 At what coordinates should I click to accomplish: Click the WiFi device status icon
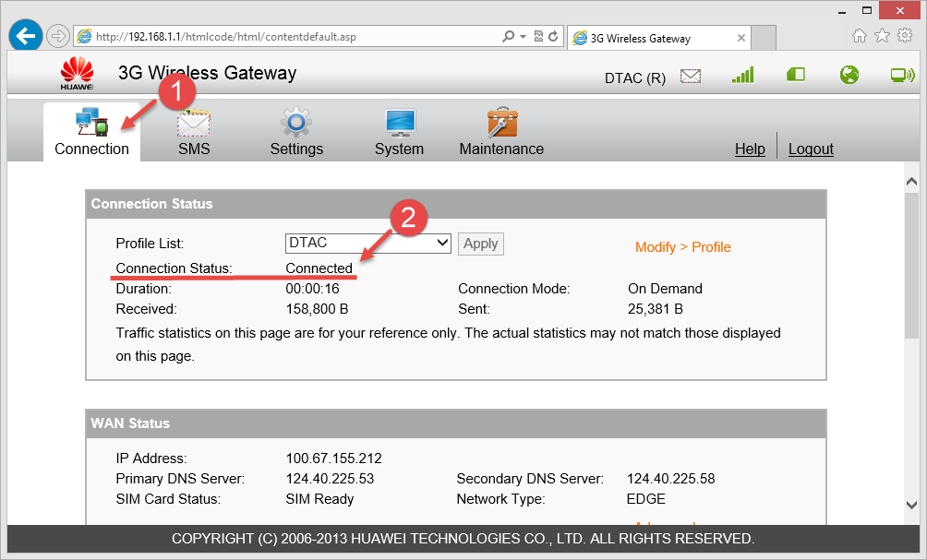tap(903, 75)
